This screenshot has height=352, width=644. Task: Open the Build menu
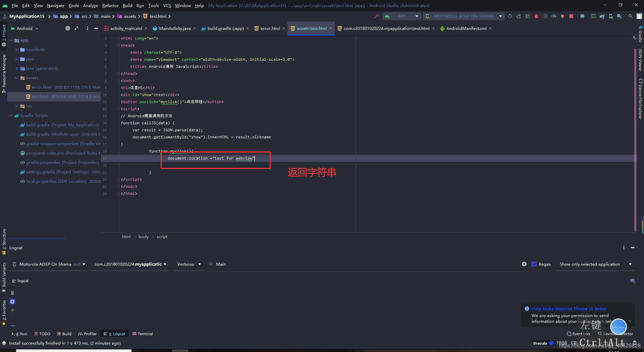[x=127, y=5]
